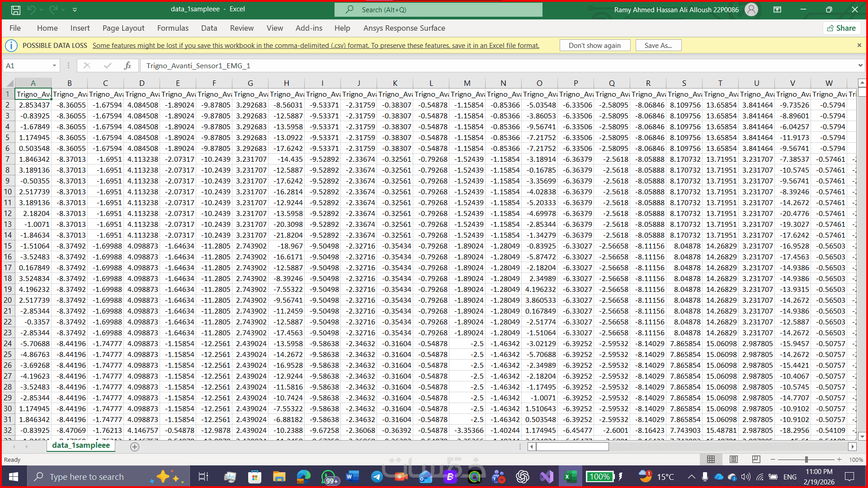The width and height of the screenshot is (868, 488).
Task: Switch to Normal view
Action: 711,460
